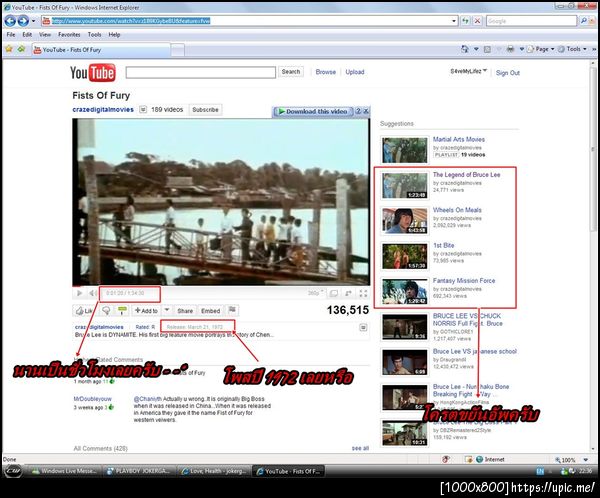
Task: Click the volume speaker icon in player
Action: pyautogui.click(x=92, y=293)
